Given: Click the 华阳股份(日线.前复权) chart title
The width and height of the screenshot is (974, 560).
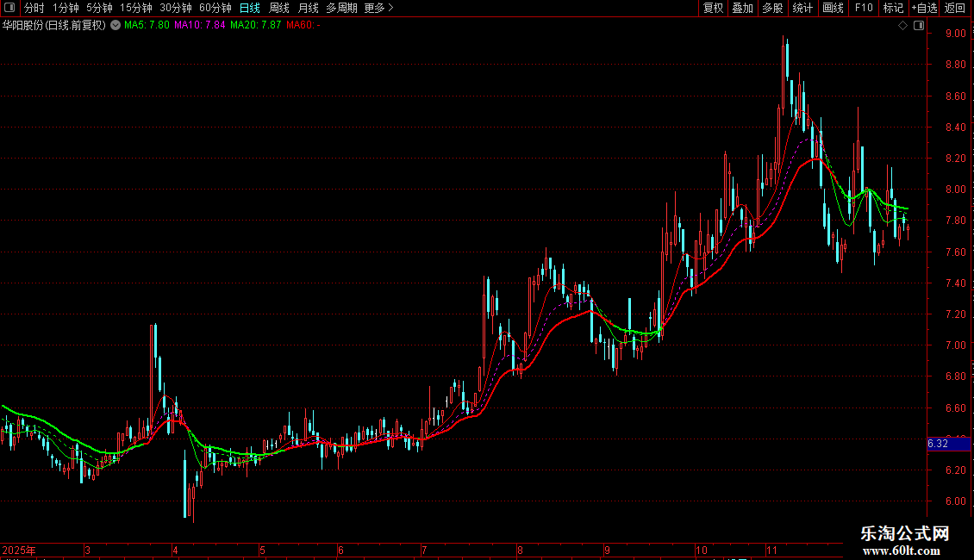Looking at the screenshot, I should pos(54,25).
